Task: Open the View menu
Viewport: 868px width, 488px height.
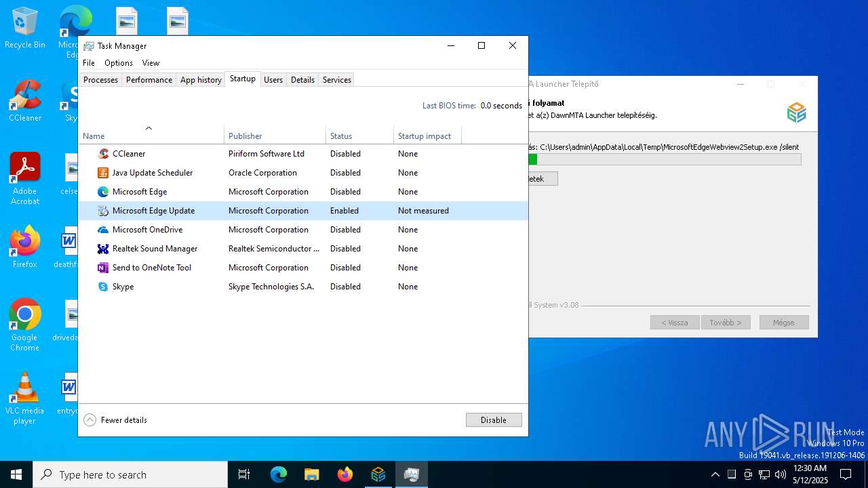Action: (151, 63)
